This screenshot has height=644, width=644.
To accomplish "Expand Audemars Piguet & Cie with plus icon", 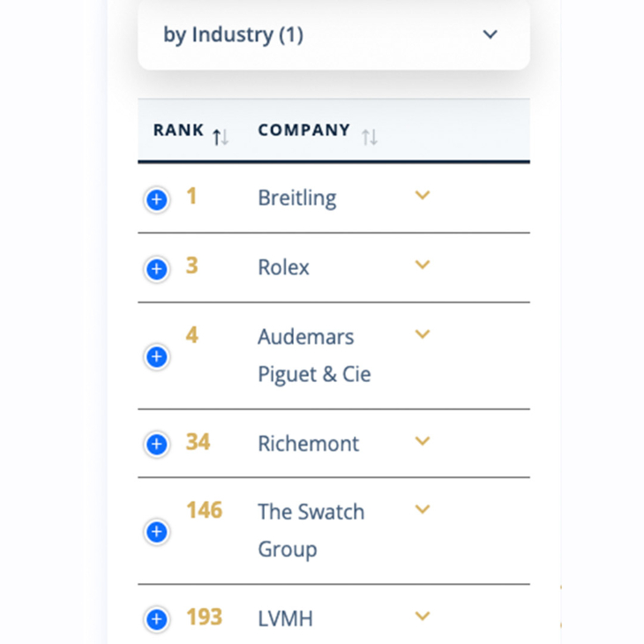I will pyautogui.click(x=156, y=356).
